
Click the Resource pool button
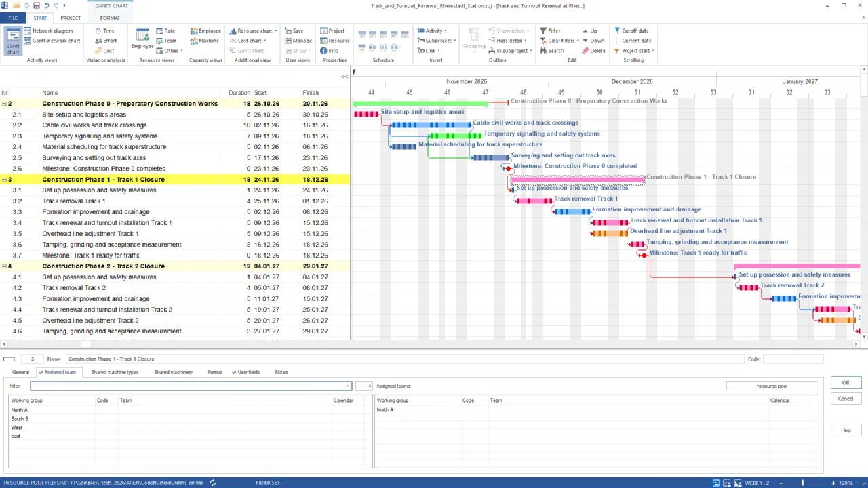pos(772,386)
